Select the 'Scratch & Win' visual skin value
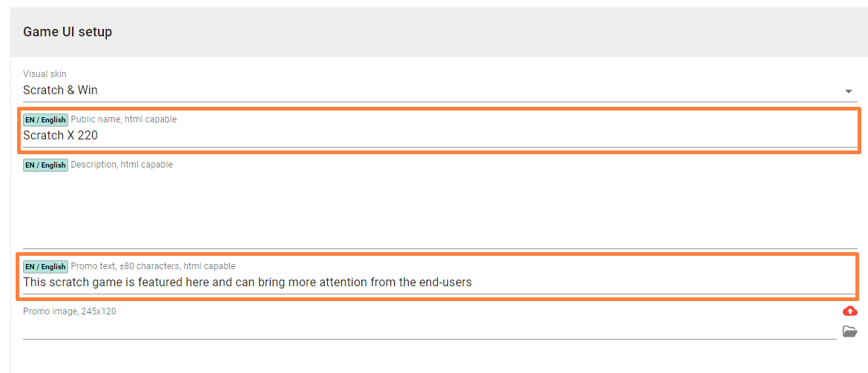 [x=61, y=90]
